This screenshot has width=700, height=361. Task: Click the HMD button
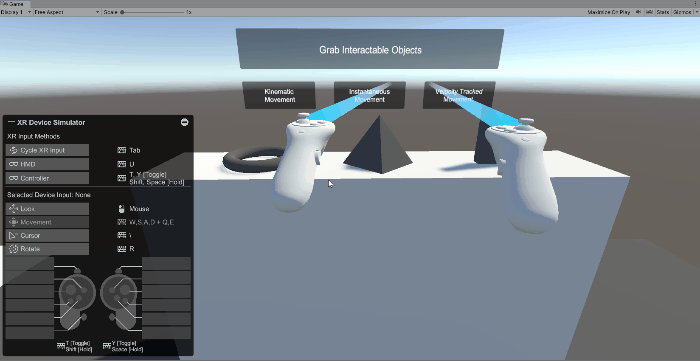click(x=47, y=164)
